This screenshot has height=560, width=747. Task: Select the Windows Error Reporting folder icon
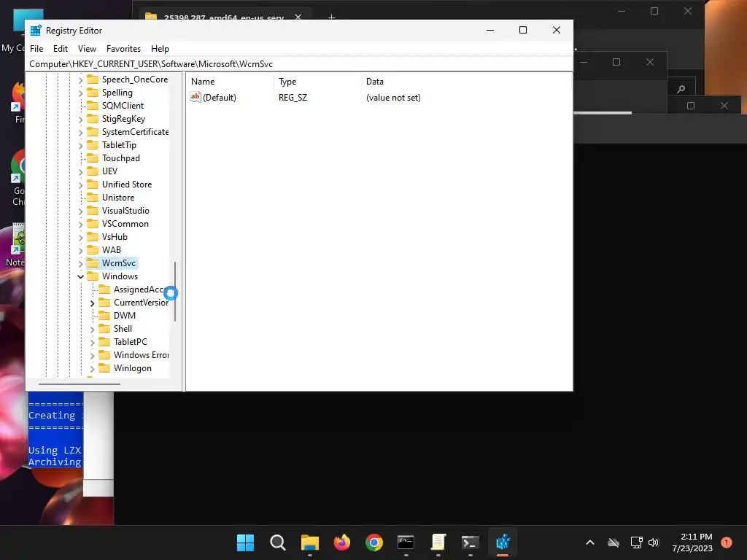click(x=104, y=355)
